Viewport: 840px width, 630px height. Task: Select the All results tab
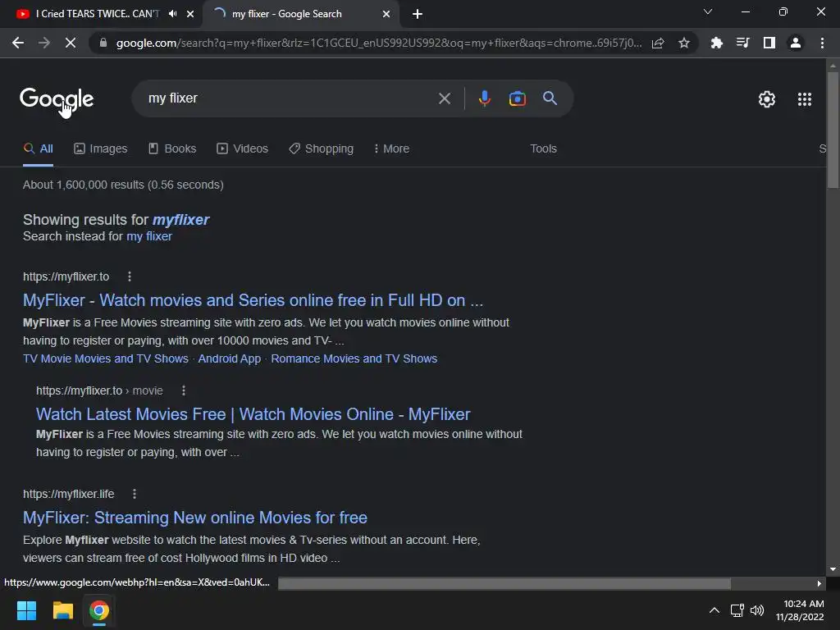point(38,148)
